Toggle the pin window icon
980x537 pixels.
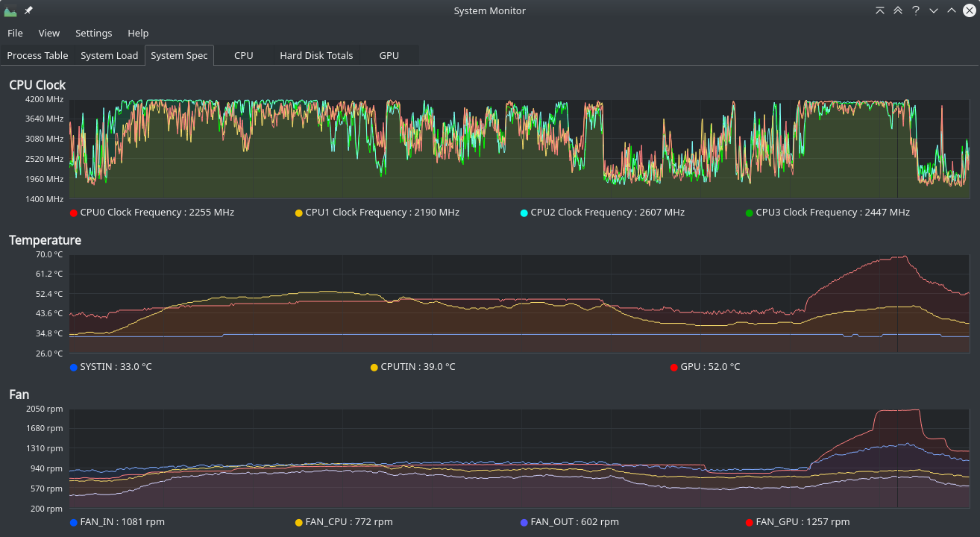click(x=28, y=10)
